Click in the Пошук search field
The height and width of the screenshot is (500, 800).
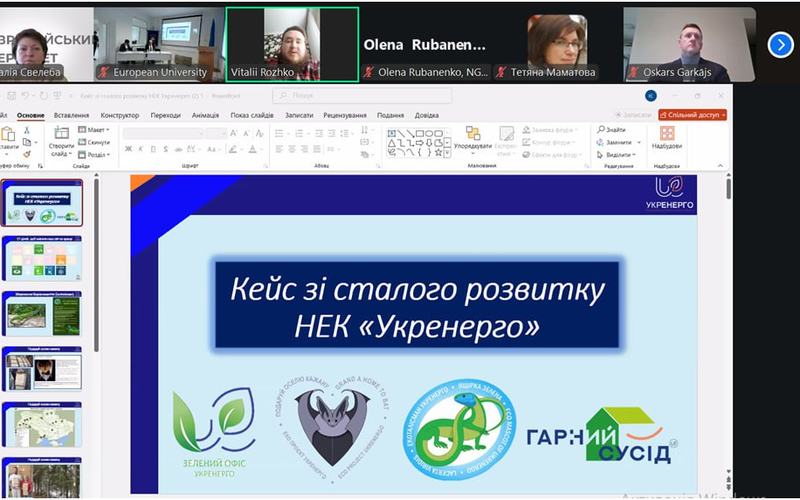point(362,95)
